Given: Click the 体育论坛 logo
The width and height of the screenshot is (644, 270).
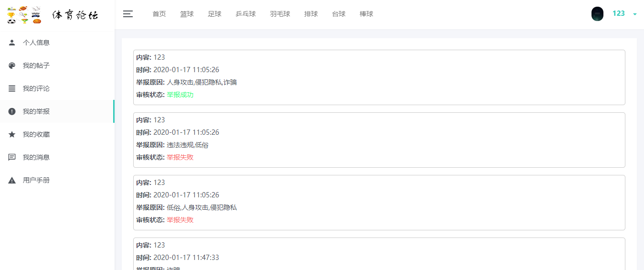Looking at the screenshot, I should [53, 14].
